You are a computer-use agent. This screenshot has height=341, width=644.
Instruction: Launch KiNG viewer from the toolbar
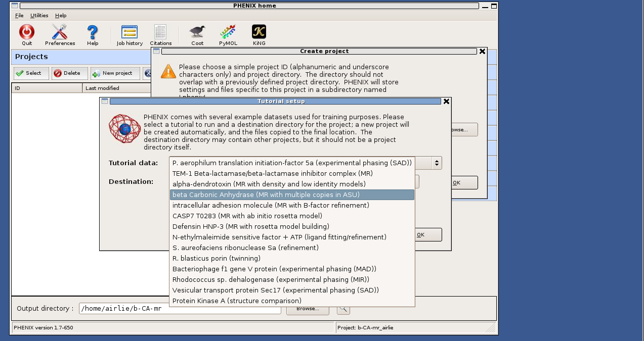pos(259,33)
